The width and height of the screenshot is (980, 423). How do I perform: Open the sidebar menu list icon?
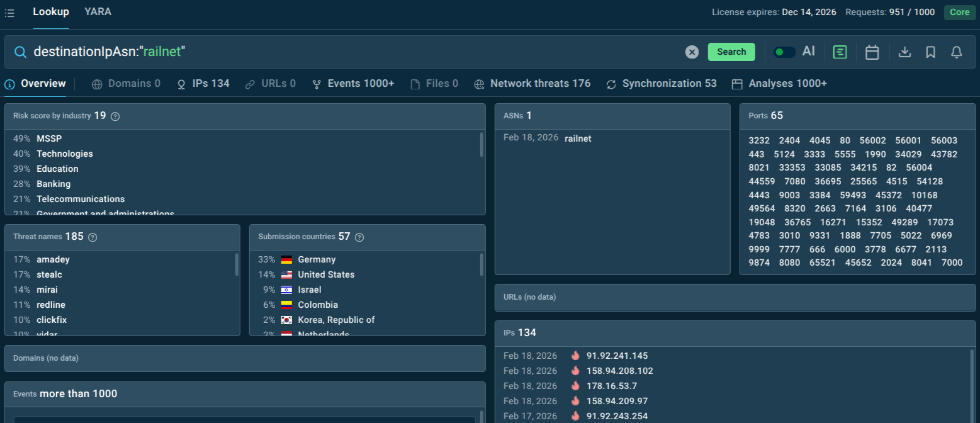[10, 12]
